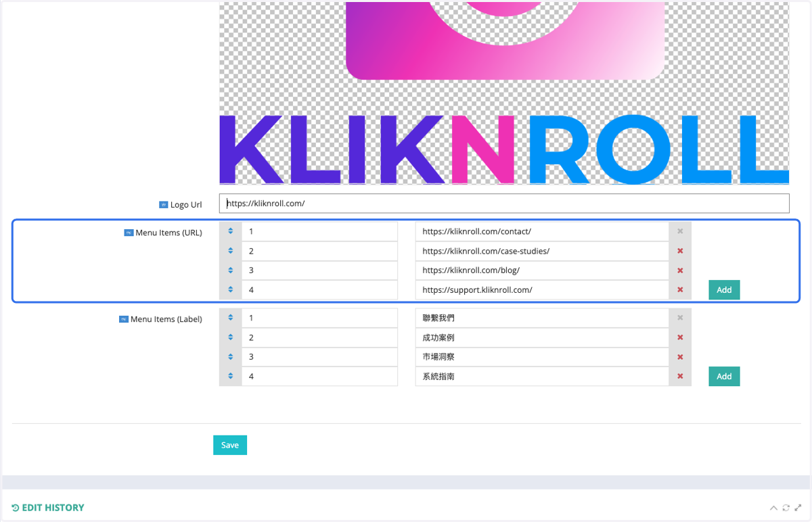Delete the support.kliknroll.com URL row
Viewport: 812px width, 522px height.
point(680,289)
